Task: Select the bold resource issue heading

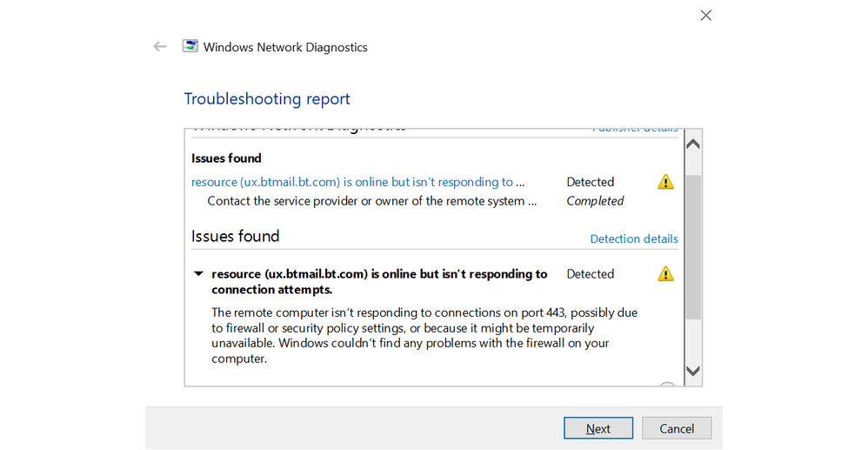Action: click(x=379, y=281)
